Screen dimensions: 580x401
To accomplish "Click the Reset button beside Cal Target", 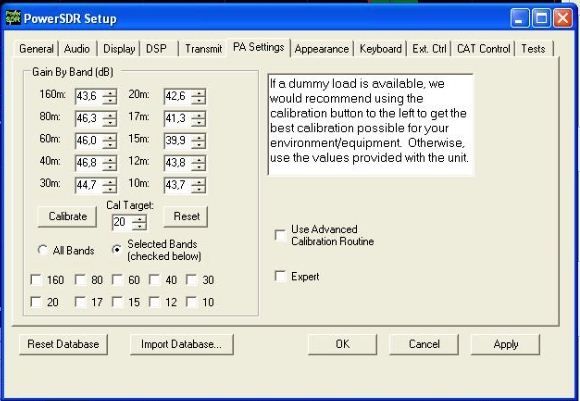I will (186, 216).
